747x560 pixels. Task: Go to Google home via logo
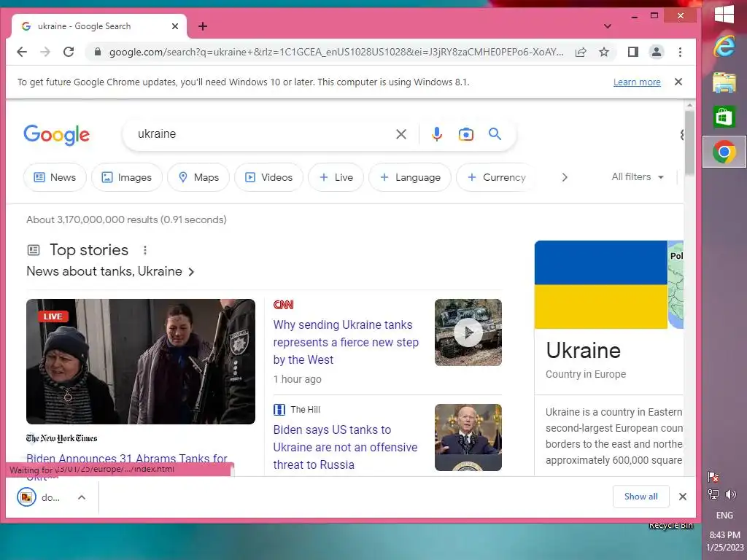57,135
